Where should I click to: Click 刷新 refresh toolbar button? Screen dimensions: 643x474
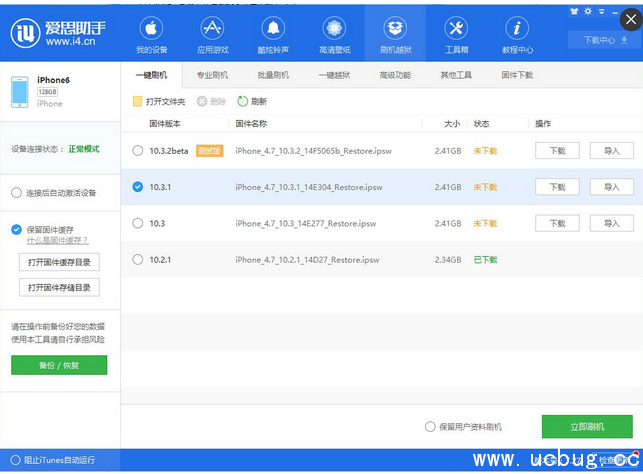point(252,101)
